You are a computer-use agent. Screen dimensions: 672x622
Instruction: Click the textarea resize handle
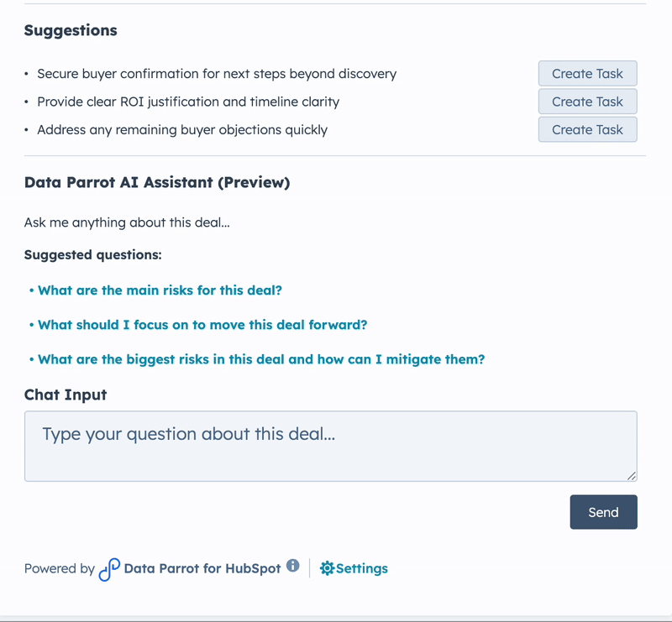click(x=632, y=477)
